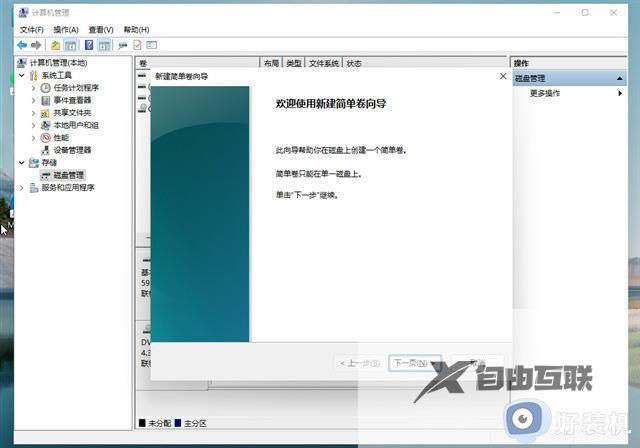Toggle the Show/Hide Action Pane toolbar icon
The width and height of the screenshot is (640, 448).
pyautogui.click(x=104, y=45)
